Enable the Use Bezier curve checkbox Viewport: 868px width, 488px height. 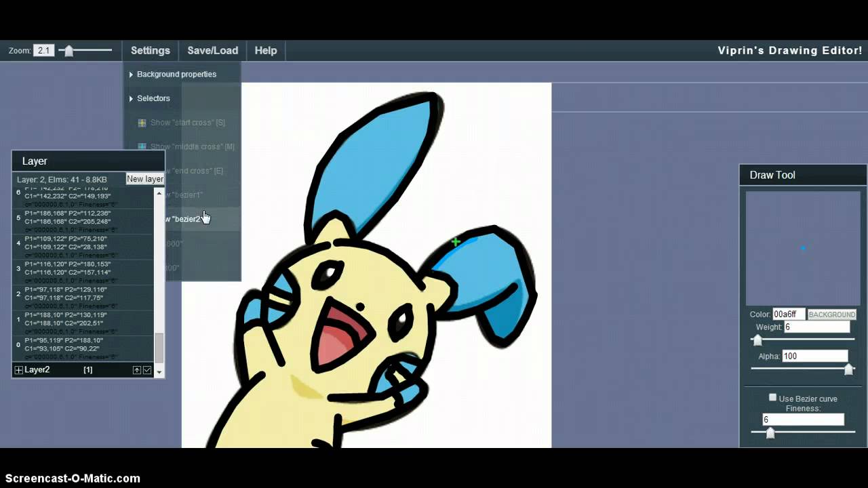(772, 398)
